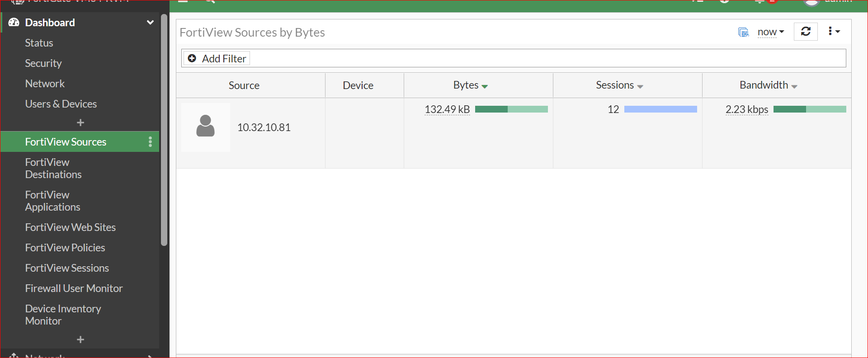Click the sidebar vertical scrollbar
The height and width of the screenshot is (358, 868).
point(164,130)
